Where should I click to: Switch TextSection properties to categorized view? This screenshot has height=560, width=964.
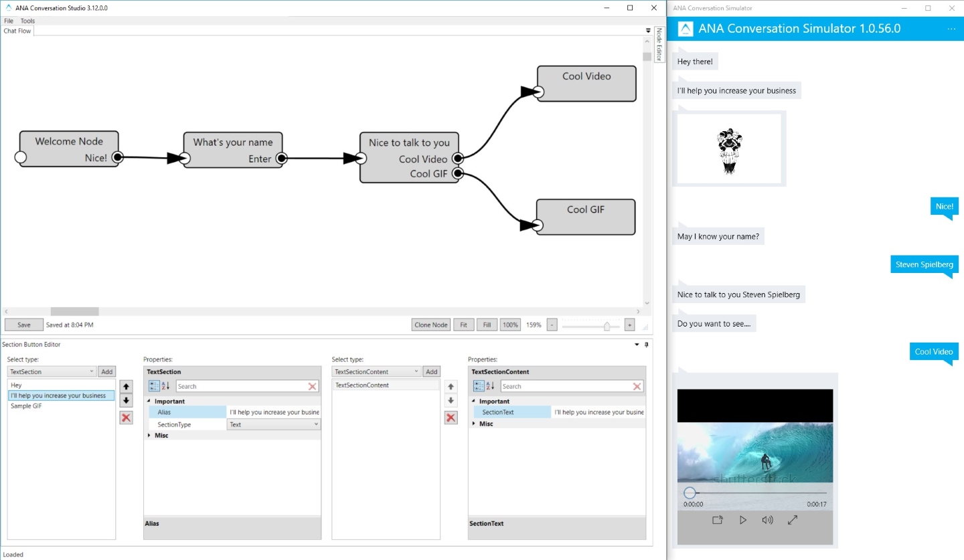[x=154, y=386]
